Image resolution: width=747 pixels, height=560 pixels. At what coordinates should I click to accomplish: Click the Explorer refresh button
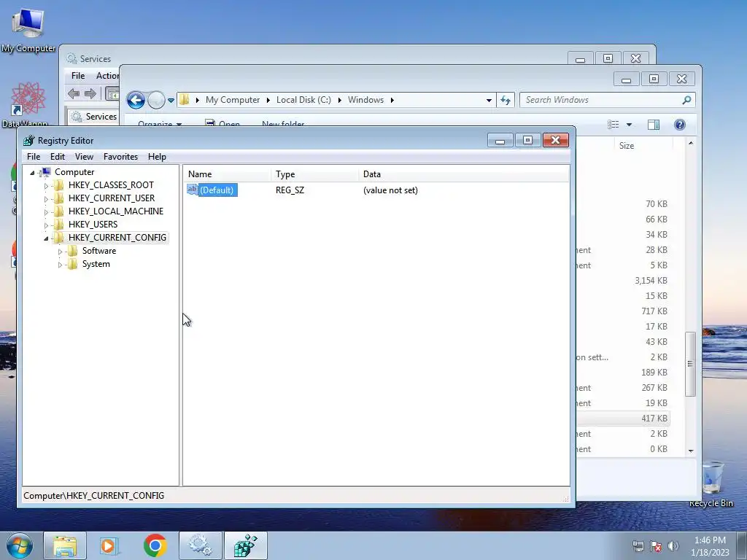pyautogui.click(x=506, y=100)
